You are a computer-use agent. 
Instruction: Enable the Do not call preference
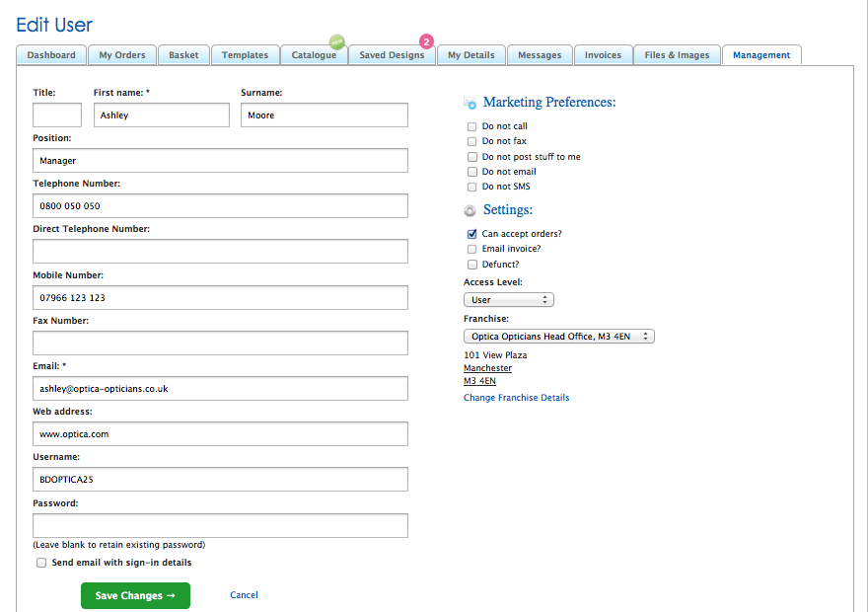471,126
